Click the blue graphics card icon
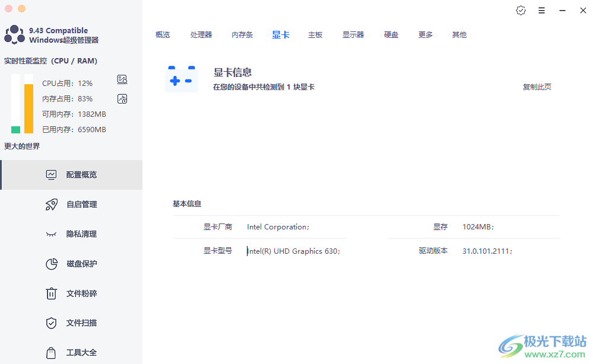 click(182, 79)
